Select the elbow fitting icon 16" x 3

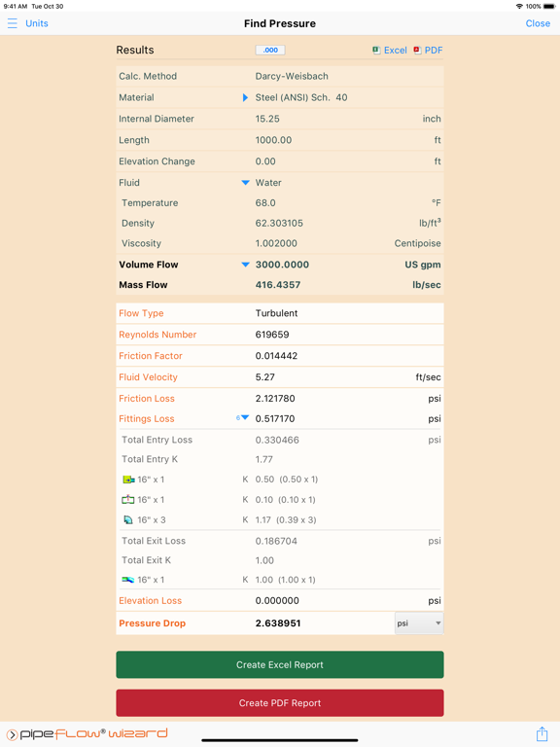[128, 519]
